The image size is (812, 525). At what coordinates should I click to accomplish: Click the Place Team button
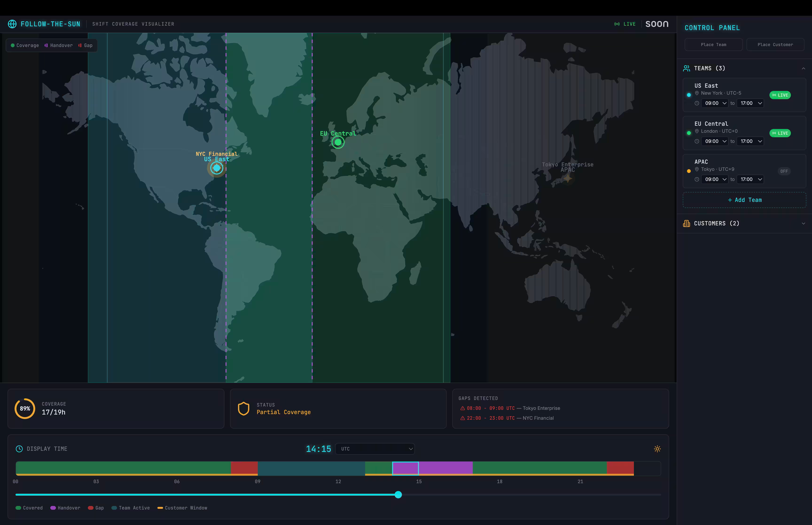(713, 45)
